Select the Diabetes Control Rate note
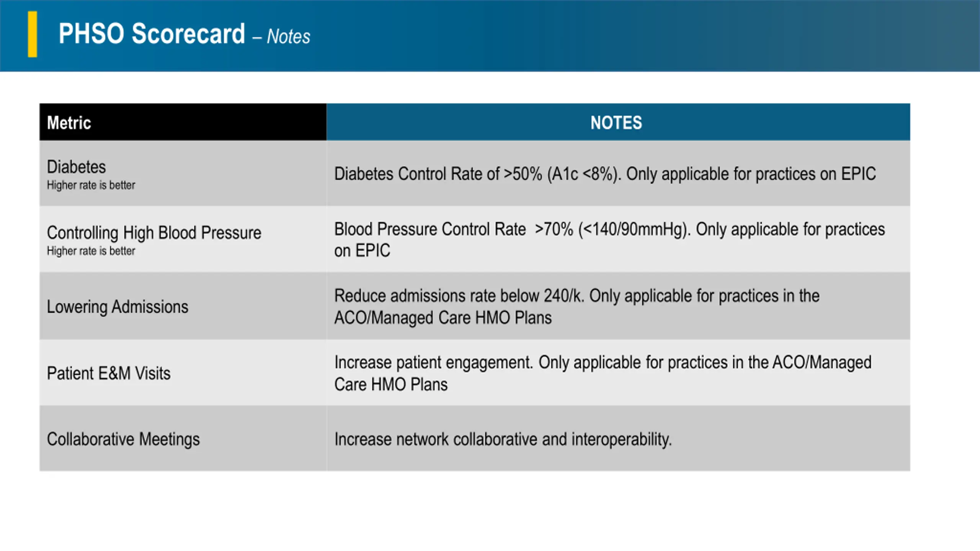The width and height of the screenshot is (980, 551). pos(605,174)
